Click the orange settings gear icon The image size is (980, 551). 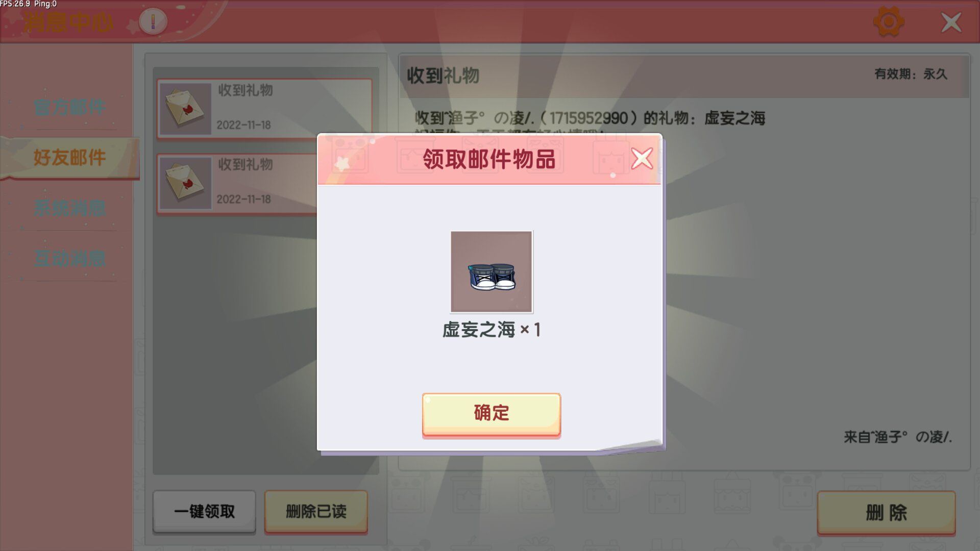[889, 22]
